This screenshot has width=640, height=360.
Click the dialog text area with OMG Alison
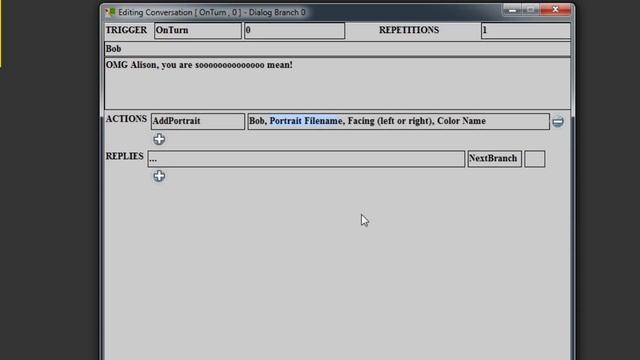coord(338,84)
